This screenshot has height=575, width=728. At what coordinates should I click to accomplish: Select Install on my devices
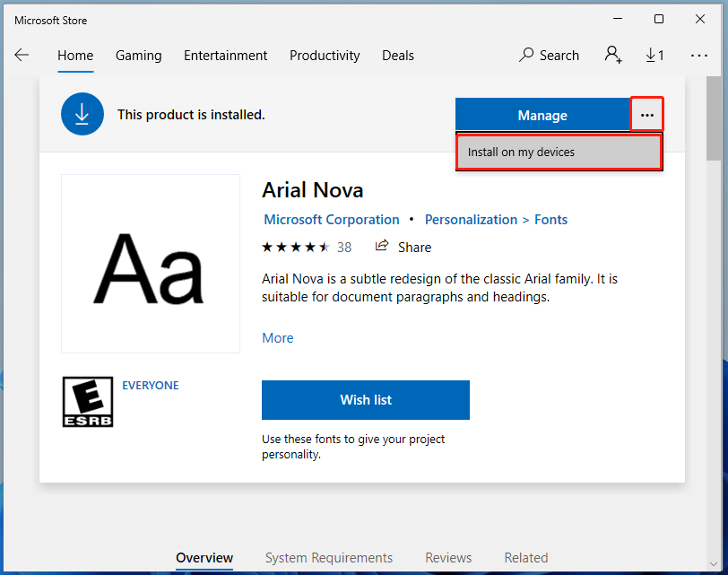tap(559, 152)
